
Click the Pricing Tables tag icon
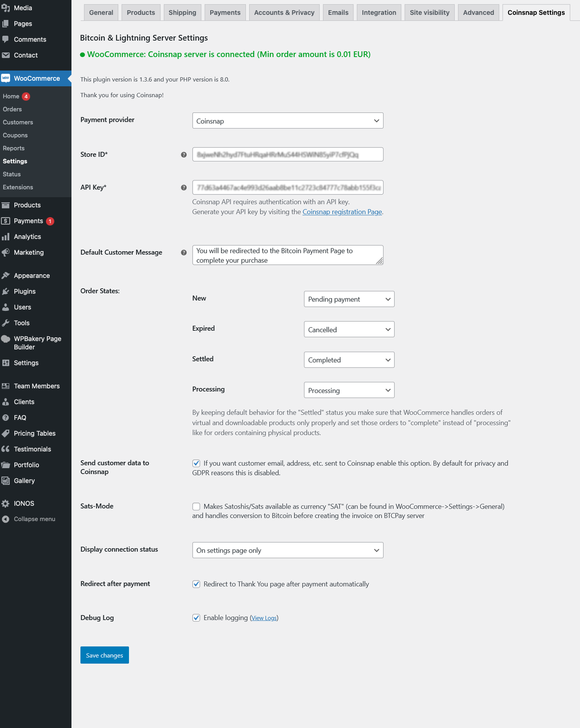point(6,433)
